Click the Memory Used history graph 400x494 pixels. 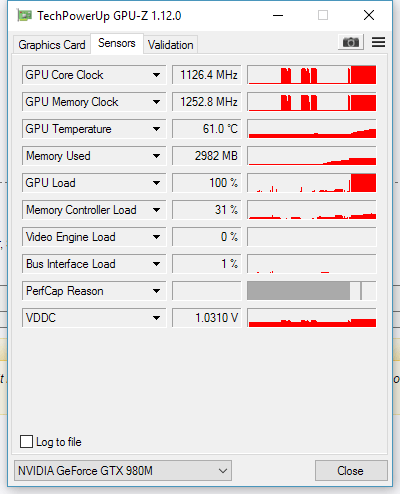[312, 156]
